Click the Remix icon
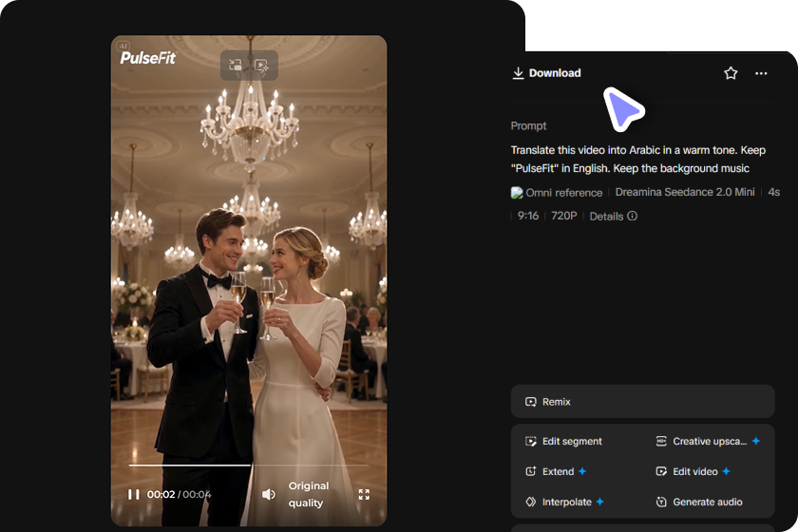This screenshot has width=798, height=532. coord(530,402)
